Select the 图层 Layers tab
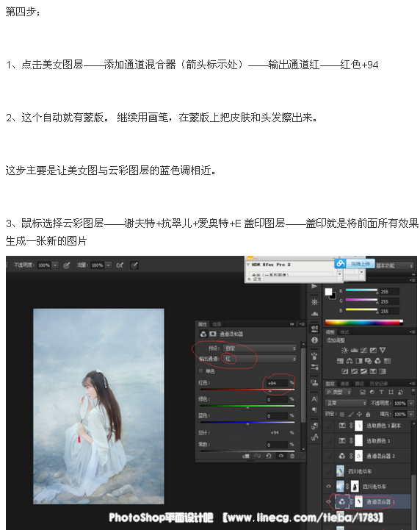The width and height of the screenshot is (420, 530). (330, 384)
